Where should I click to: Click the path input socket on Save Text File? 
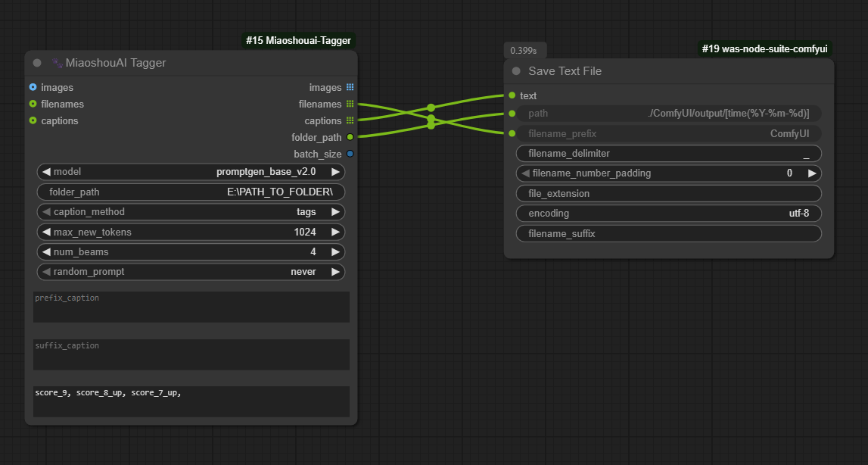point(512,114)
